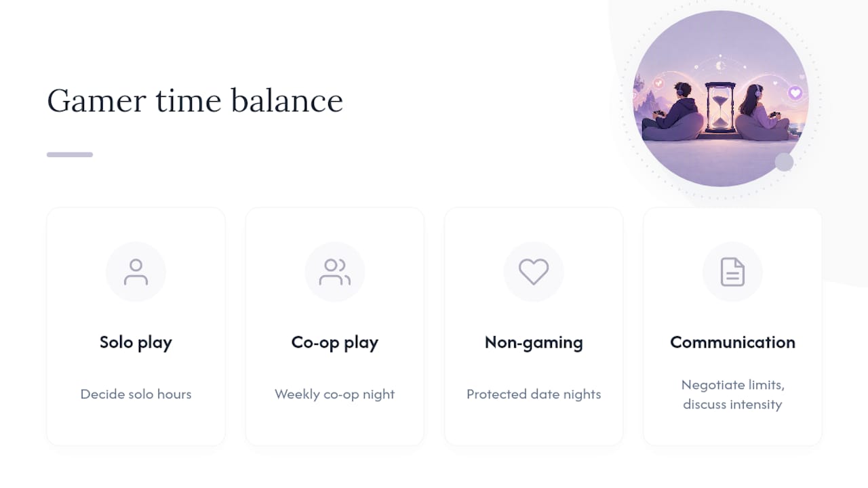868x488 pixels.
Task: Click the two-people Co-op play icon
Action: coord(335,272)
